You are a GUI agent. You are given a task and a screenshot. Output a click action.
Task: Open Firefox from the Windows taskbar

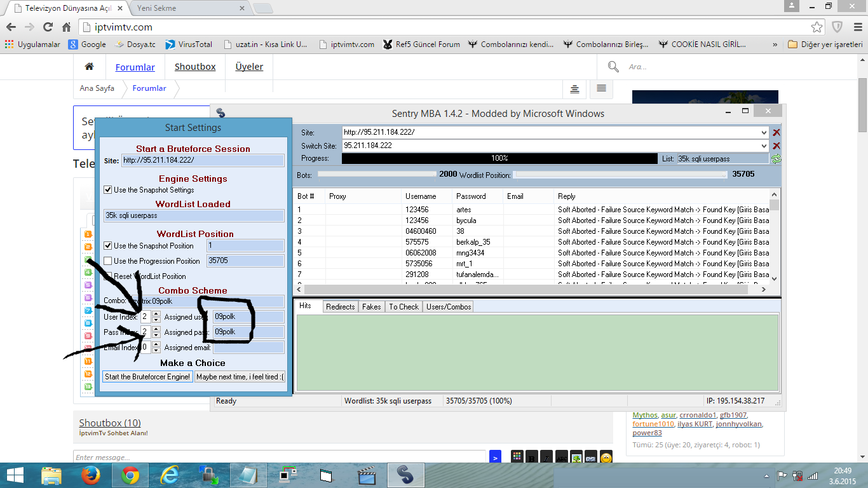(91, 475)
